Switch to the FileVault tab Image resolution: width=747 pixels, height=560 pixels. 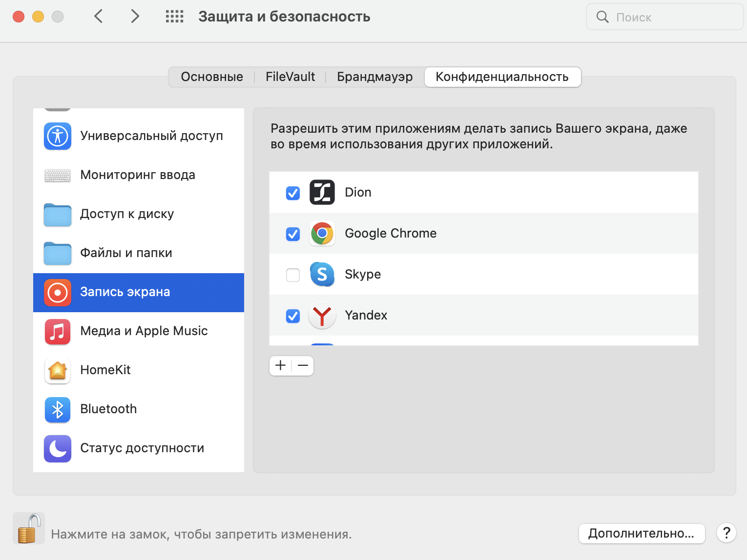290,77
